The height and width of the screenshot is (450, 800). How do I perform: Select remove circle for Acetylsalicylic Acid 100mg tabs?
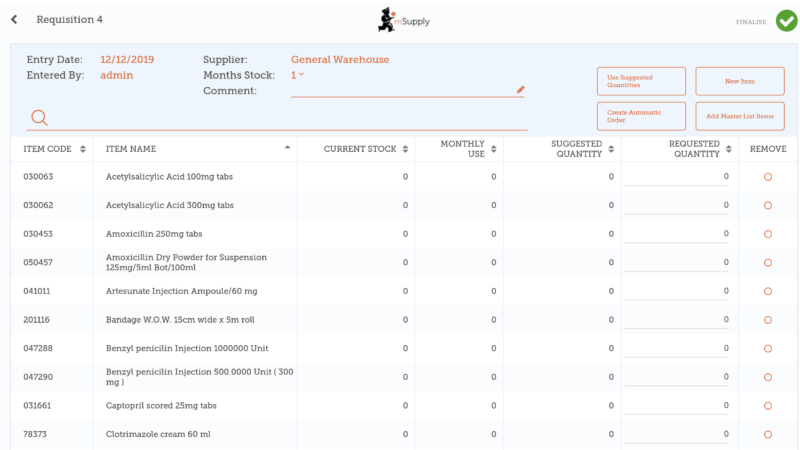[x=767, y=177]
